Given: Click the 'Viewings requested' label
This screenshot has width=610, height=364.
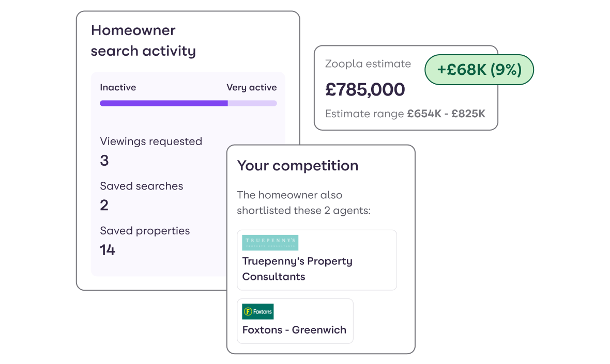Looking at the screenshot, I should 151,141.
